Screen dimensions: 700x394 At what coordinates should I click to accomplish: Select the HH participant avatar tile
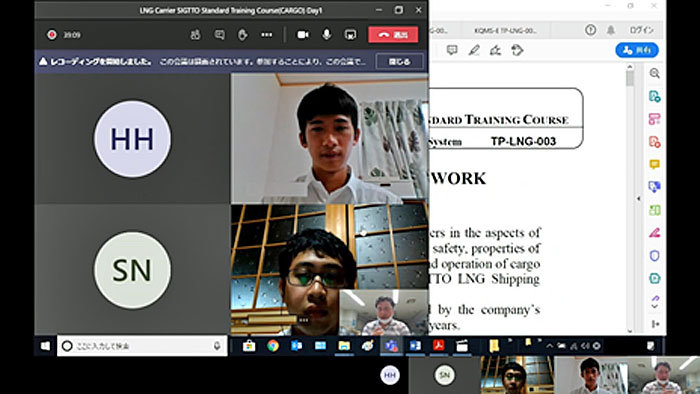(132, 139)
